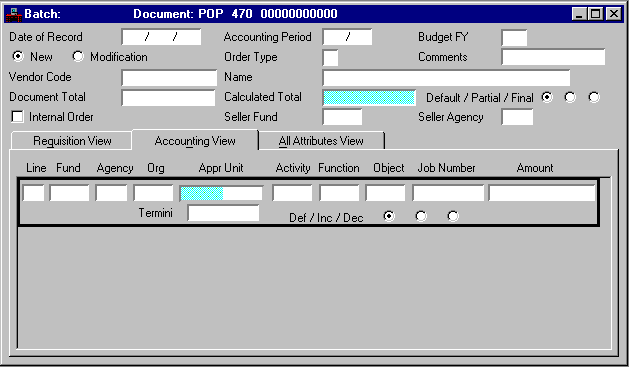Click the highlighted Appr Unit field
This screenshot has width=629, height=367.
221,193
